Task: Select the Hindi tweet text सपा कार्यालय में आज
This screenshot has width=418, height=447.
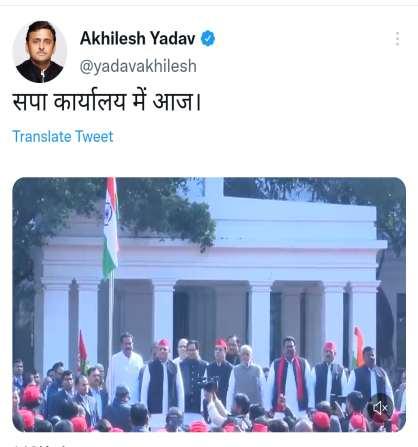Action: (107, 102)
